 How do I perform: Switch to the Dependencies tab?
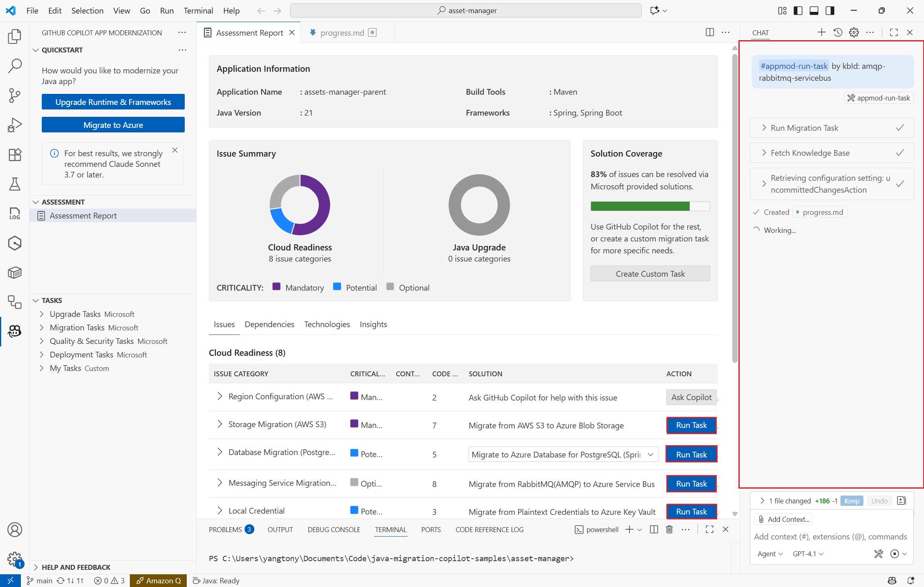point(269,324)
